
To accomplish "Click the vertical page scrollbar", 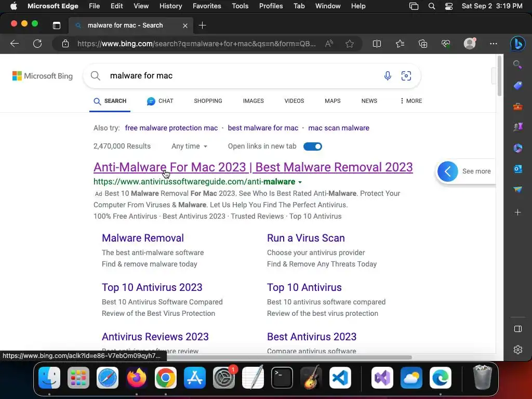I will pos(499,76).
